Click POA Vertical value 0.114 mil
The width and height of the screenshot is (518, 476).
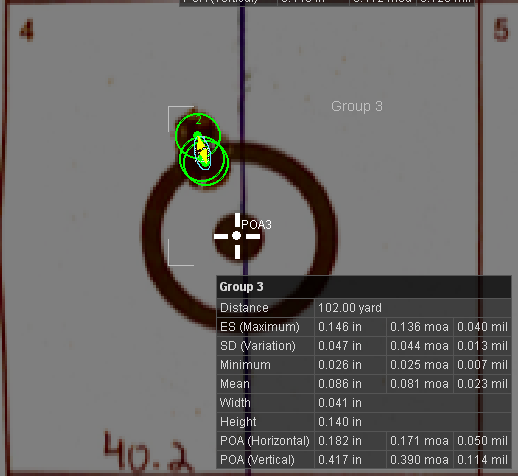482,460
